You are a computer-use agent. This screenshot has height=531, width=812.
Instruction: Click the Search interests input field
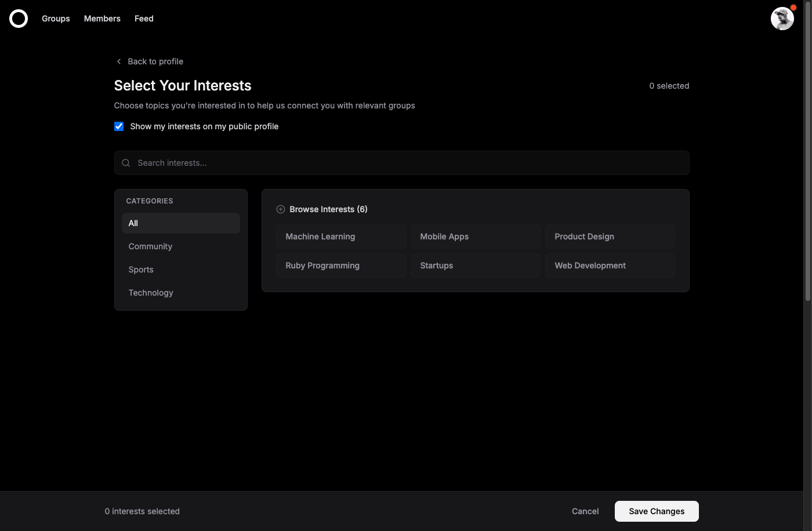(x=401, y=163)
